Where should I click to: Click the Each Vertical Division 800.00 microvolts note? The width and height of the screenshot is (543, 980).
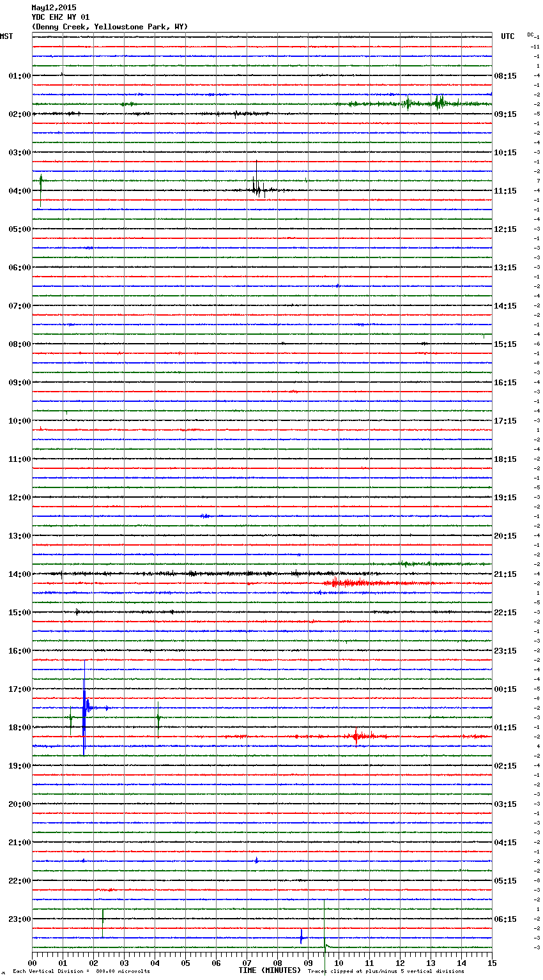(x=81, y=971)
